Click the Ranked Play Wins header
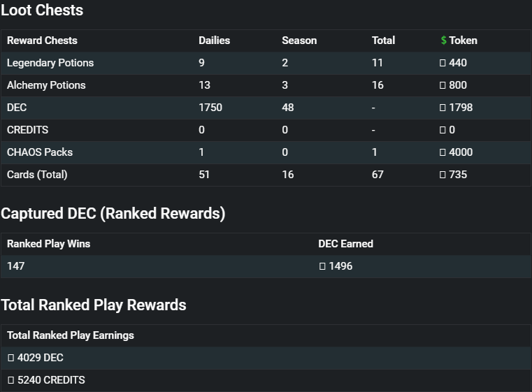Viewport: 532px width, 392px height. coord(48,244)
